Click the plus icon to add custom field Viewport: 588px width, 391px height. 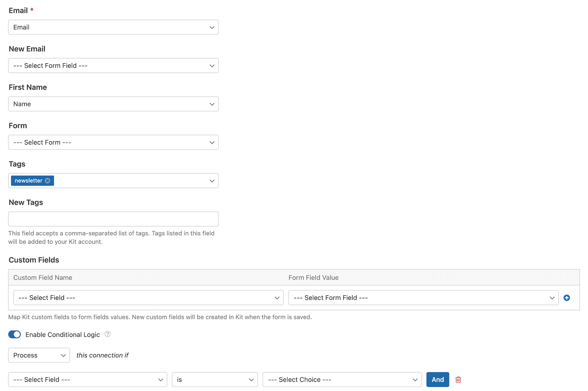pyautogui.click(x=567, y=298)
